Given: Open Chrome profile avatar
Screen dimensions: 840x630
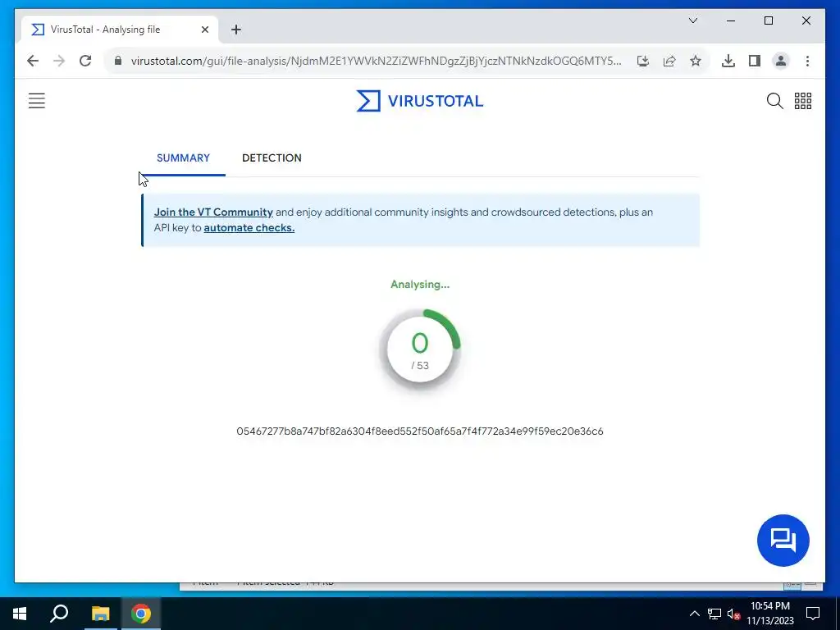Looking at the screenshot, I should pyautogui.click(x=781, y=61).
